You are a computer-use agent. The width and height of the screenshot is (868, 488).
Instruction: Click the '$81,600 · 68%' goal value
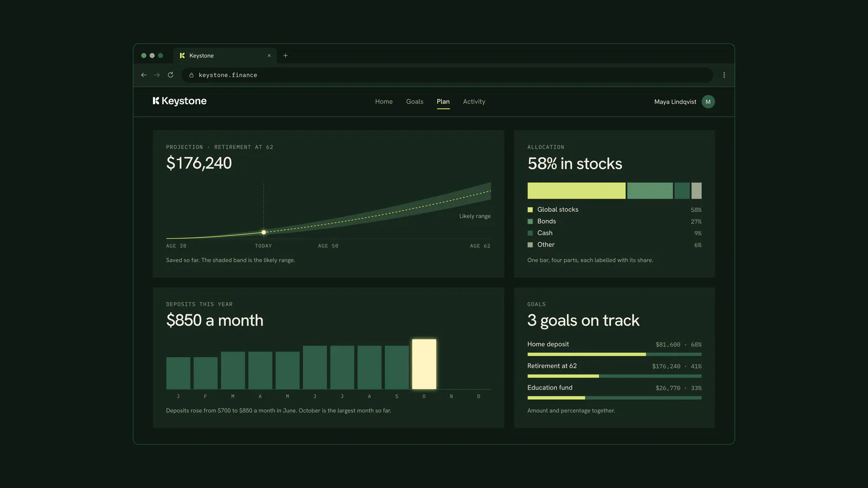point(678,345)
